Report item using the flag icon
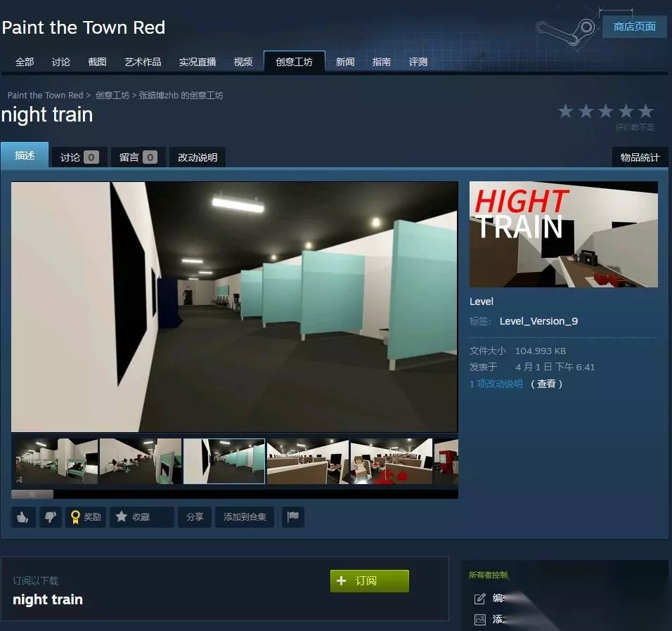Screen dimensions: 672x631 tap(293, 517)
